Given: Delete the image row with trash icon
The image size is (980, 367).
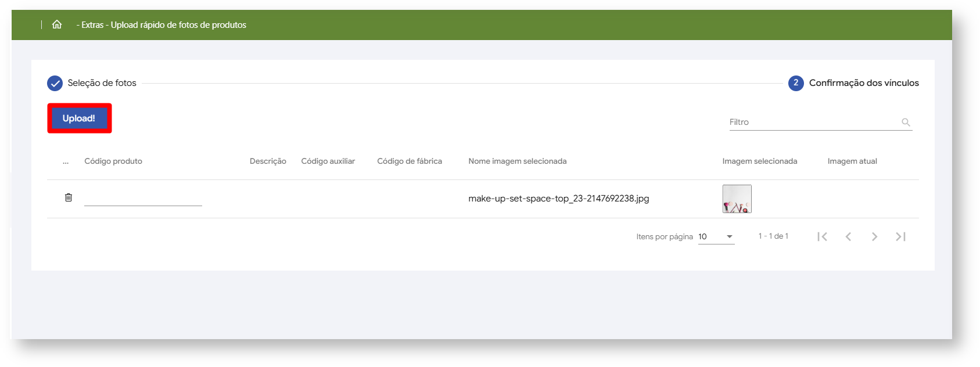Looking at the screenshot, I should click(x=69, y=197).
